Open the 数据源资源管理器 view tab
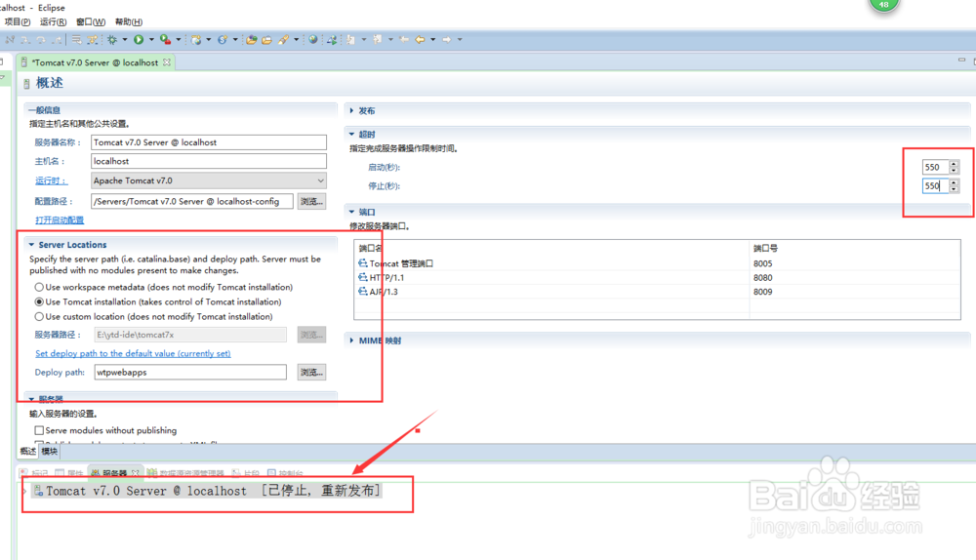This screenshot has height=560, width=976. [x=185, y=473]
